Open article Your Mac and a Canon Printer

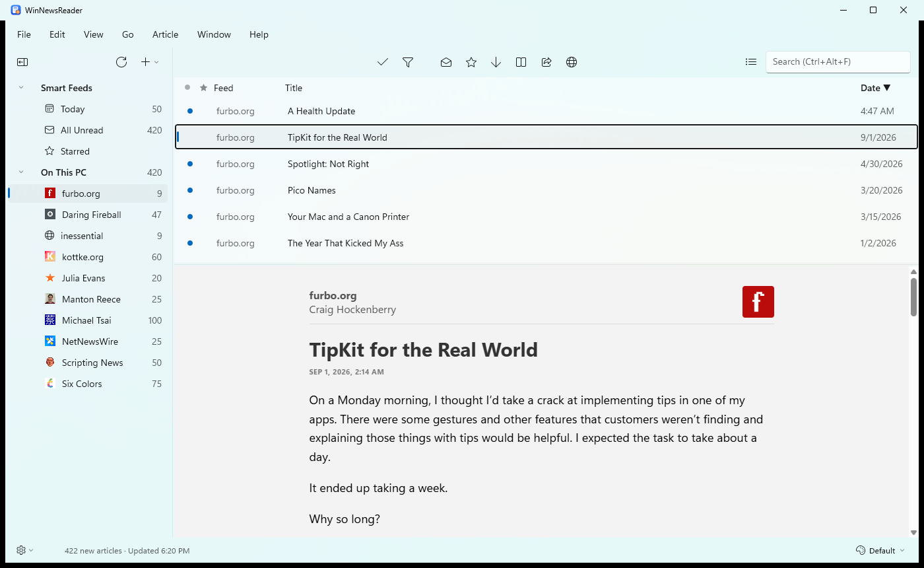pos(546,217)
